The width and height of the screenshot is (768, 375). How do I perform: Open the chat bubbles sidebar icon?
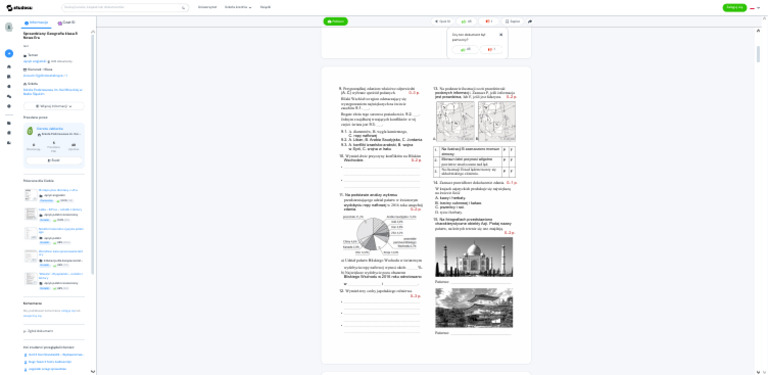tap(9, 96)
